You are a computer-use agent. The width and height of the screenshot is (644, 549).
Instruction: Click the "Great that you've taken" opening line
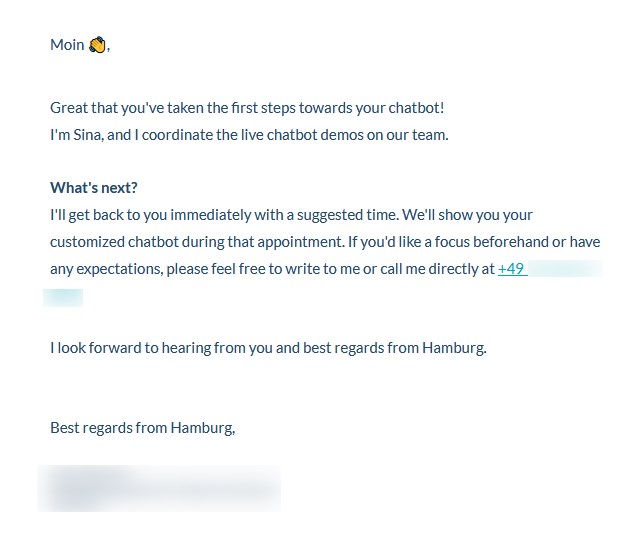(130, 108)
